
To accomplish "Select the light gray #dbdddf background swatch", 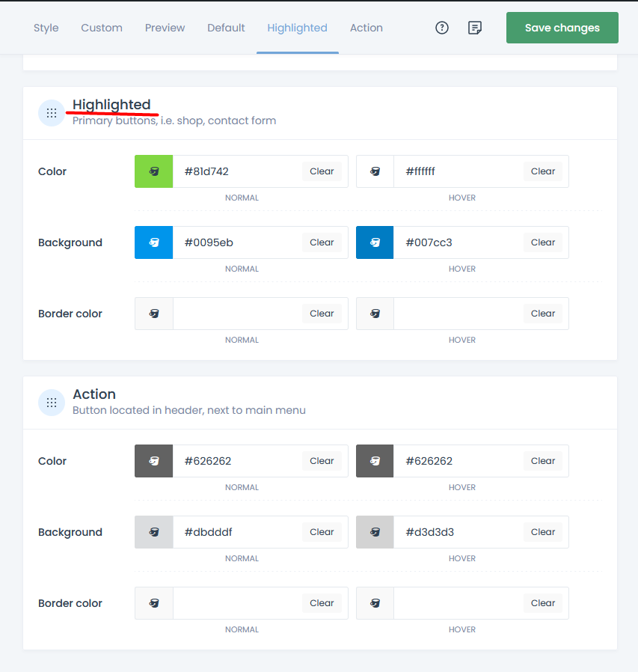I will [x=153, y=531].
